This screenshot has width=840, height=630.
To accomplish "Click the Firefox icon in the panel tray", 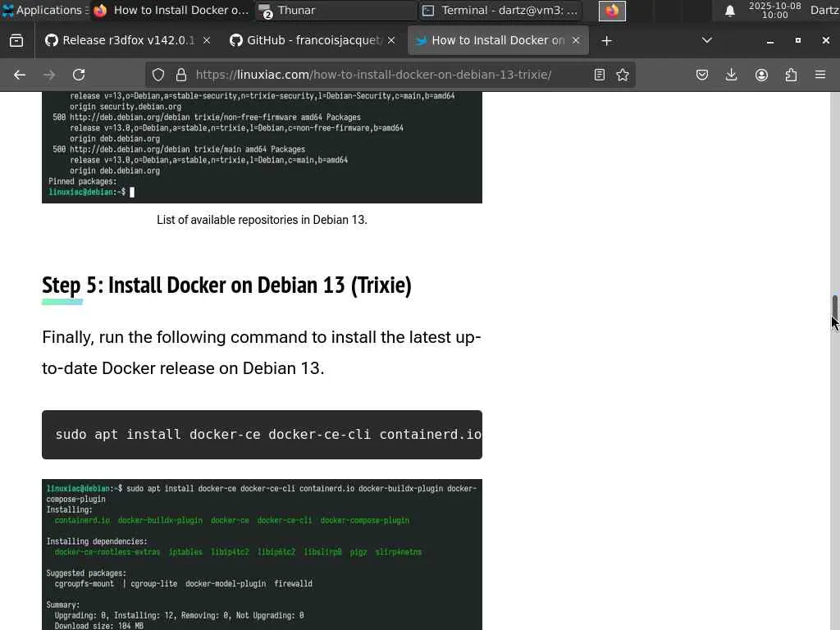I will pos(612,11).
